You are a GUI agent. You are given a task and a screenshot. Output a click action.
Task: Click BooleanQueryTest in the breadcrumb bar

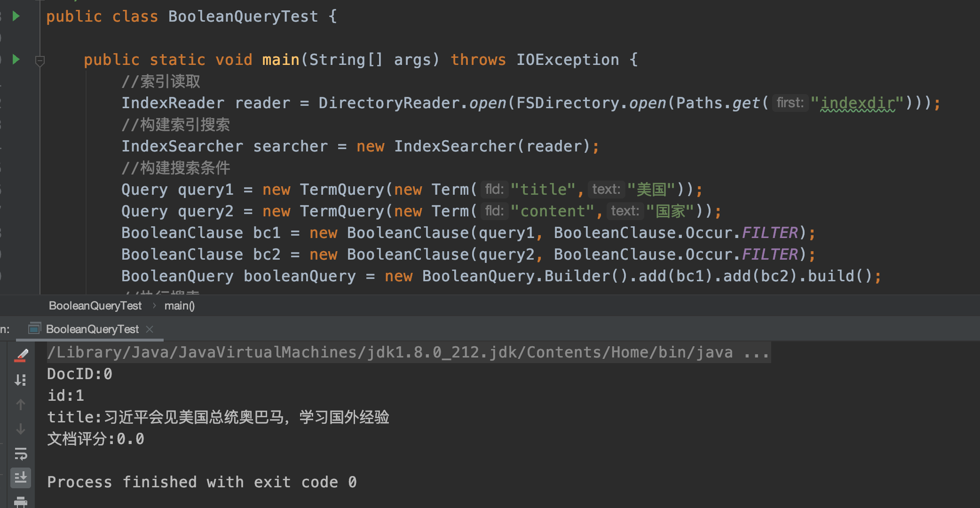pos(95,306)
